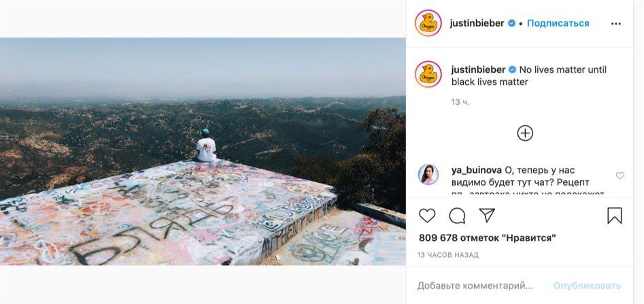Click the caption's duck profile picture

point(428,74)
